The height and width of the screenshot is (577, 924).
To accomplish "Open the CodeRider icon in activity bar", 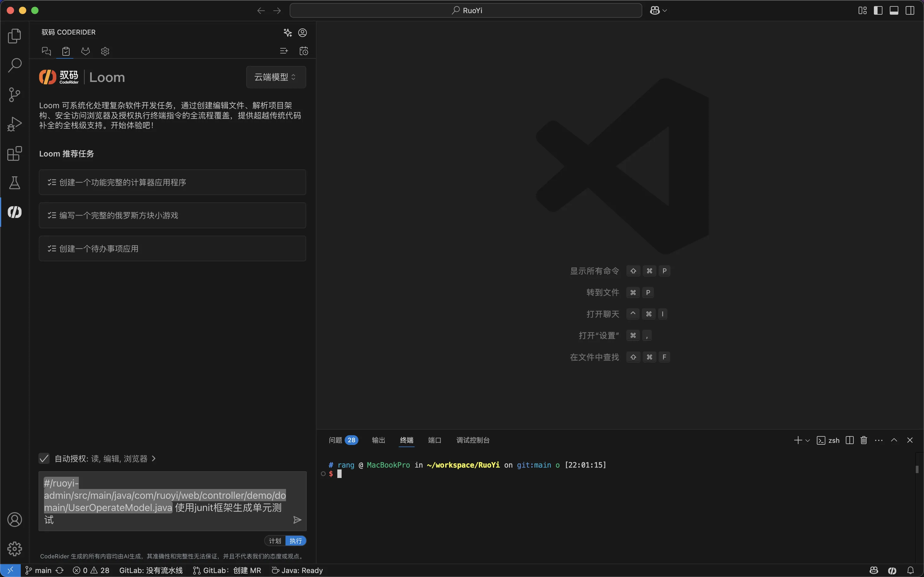I will pos(14,212).
